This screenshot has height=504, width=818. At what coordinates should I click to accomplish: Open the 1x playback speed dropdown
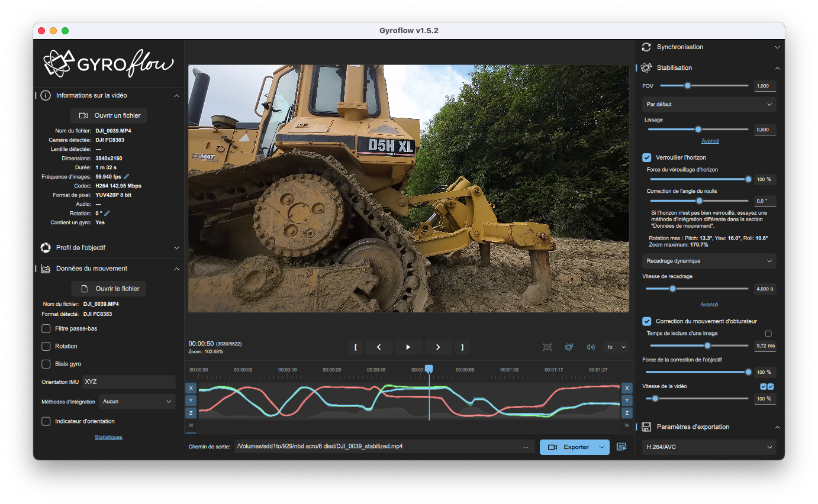616,347
